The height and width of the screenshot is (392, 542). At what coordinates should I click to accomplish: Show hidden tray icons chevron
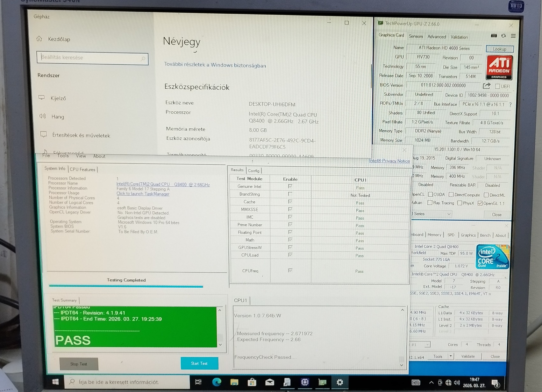click(x=431, y=382)
